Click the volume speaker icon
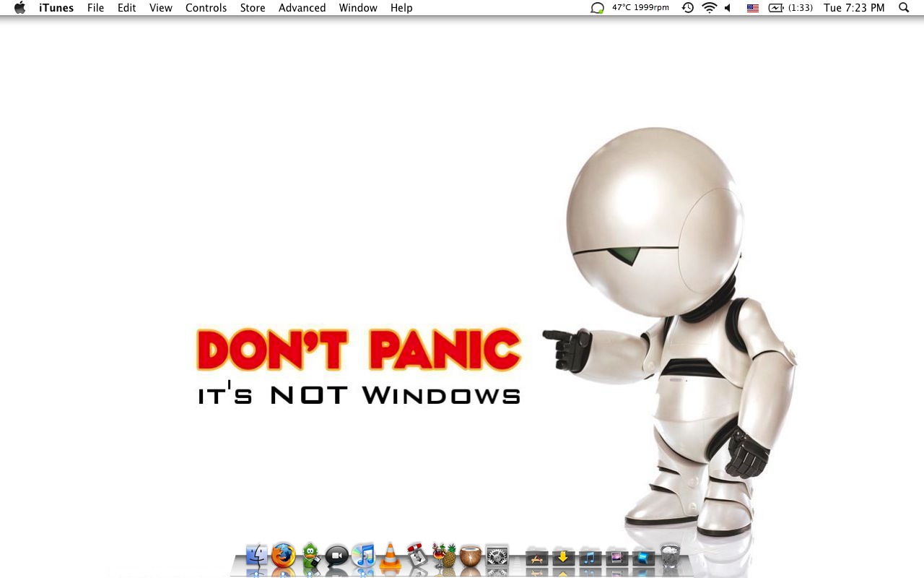Screen dimensions: 924x578 click(728, 8)
